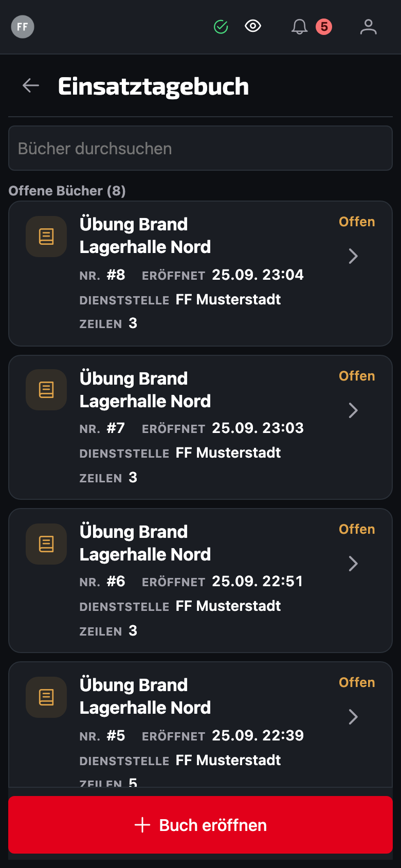This screenshot has height=868, width=401.
Task: Go back using the left arrow
Action: (x=31, y=86)
